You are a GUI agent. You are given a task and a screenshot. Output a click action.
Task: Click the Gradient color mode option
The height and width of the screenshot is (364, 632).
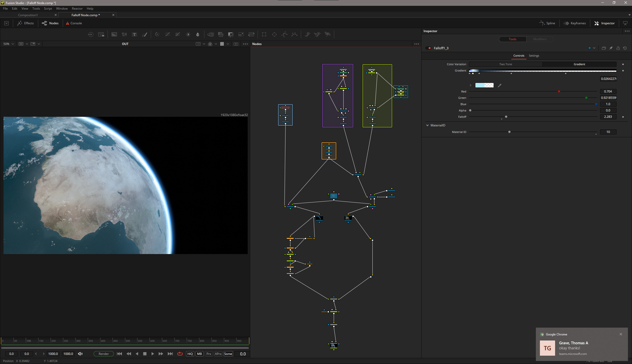pyautogui.click(x=579, y=64)
